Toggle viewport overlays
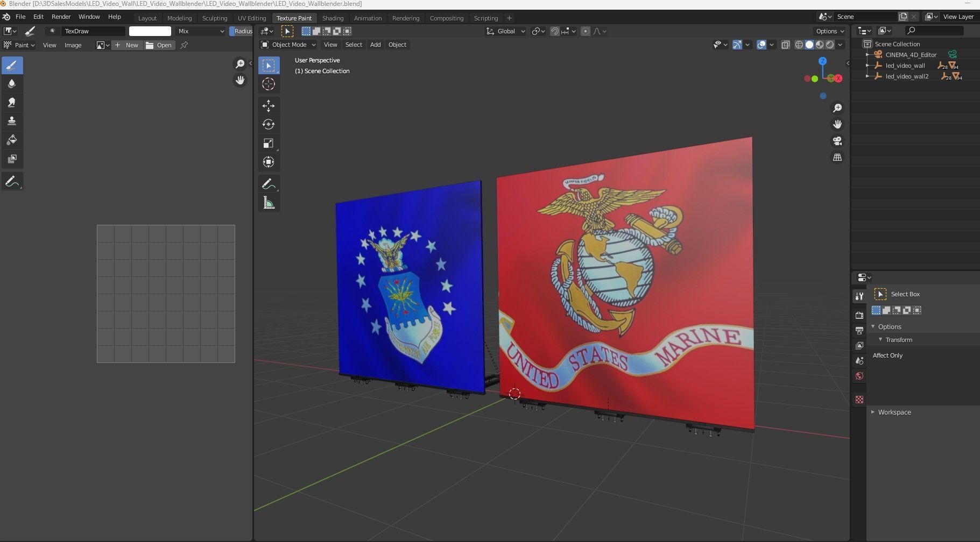The width and height of the screenshot is (980, 542). click(x=762, y=45)
